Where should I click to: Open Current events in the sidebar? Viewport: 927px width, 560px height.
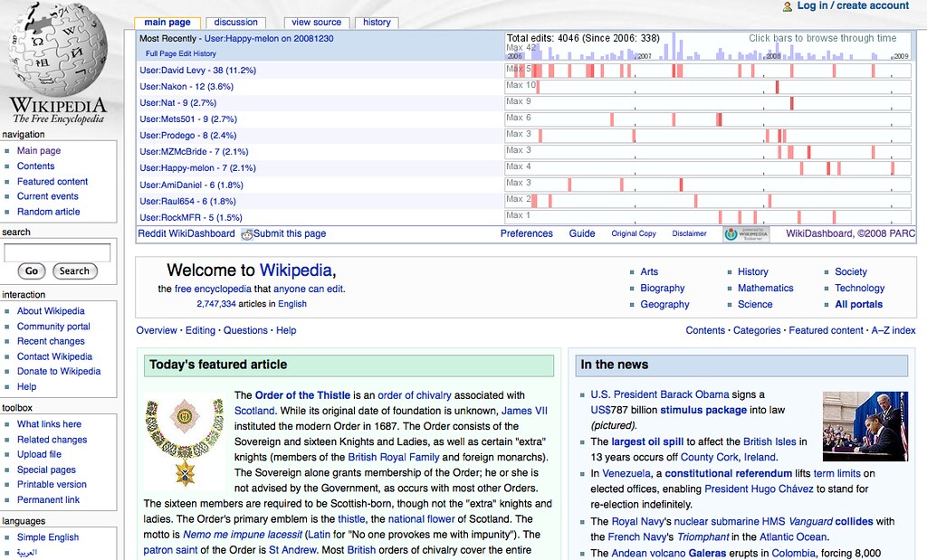click(47, 196)
